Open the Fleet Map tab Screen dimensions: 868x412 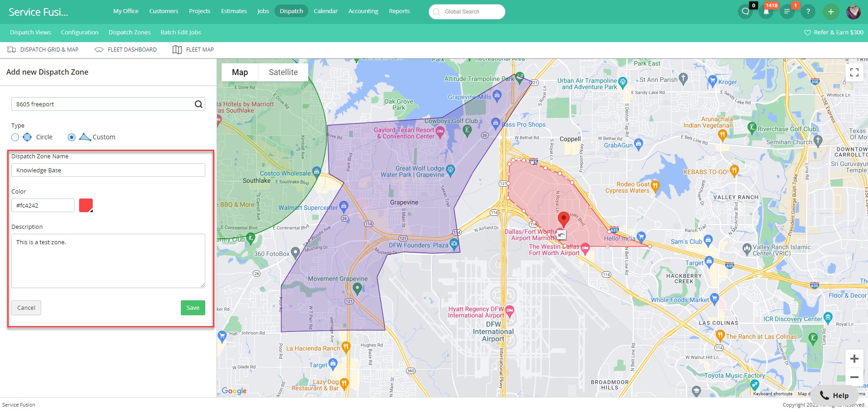[x=193, y=50]
